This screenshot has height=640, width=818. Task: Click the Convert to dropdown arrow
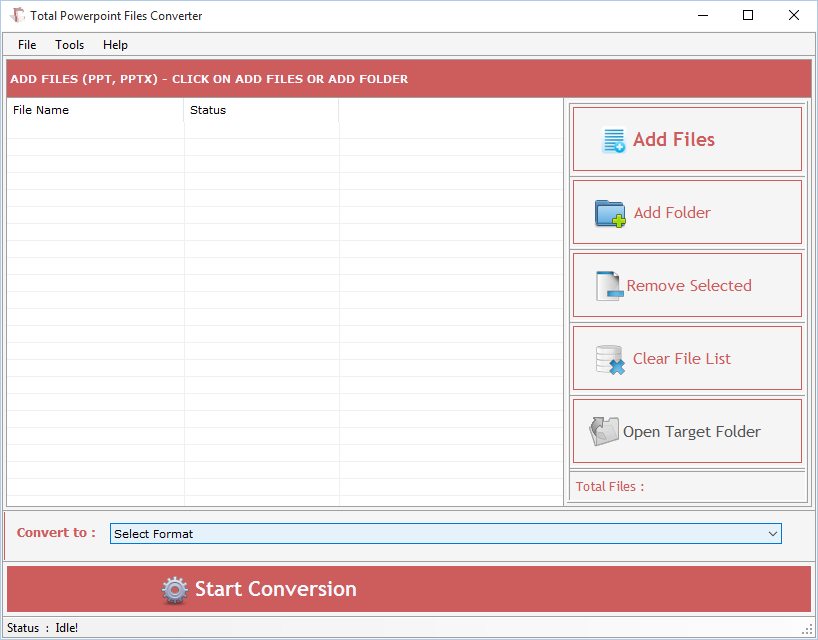tap(773, 534)
